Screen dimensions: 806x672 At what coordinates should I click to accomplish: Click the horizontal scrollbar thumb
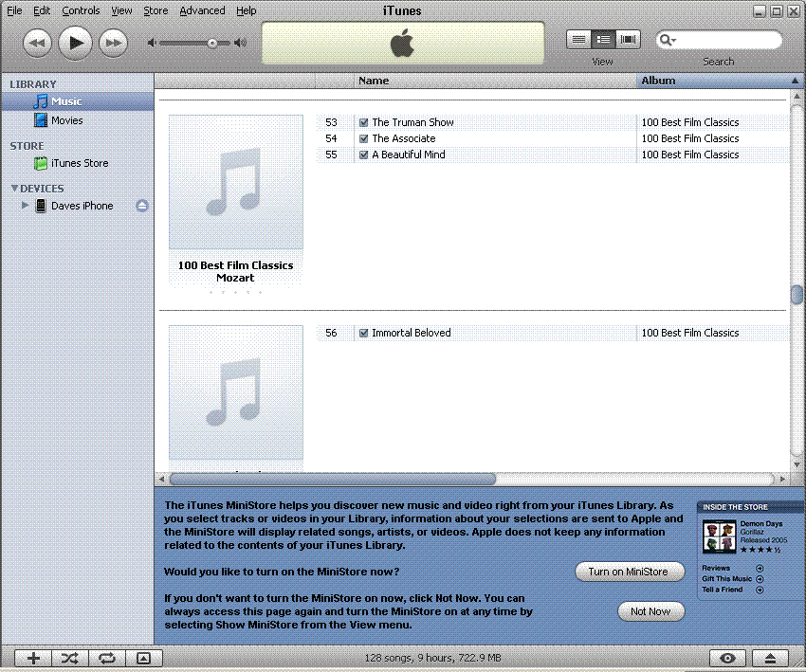point(333,479)
